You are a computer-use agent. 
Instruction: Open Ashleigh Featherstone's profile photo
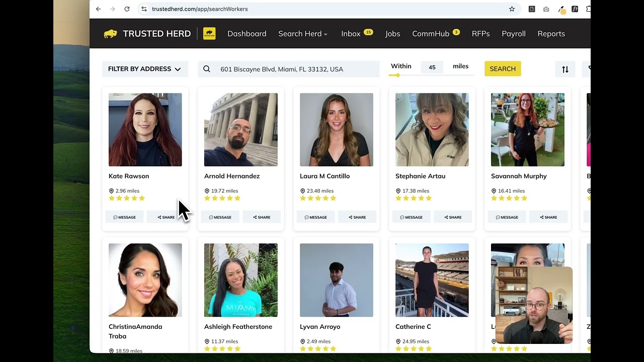click(x=240, y=280)
